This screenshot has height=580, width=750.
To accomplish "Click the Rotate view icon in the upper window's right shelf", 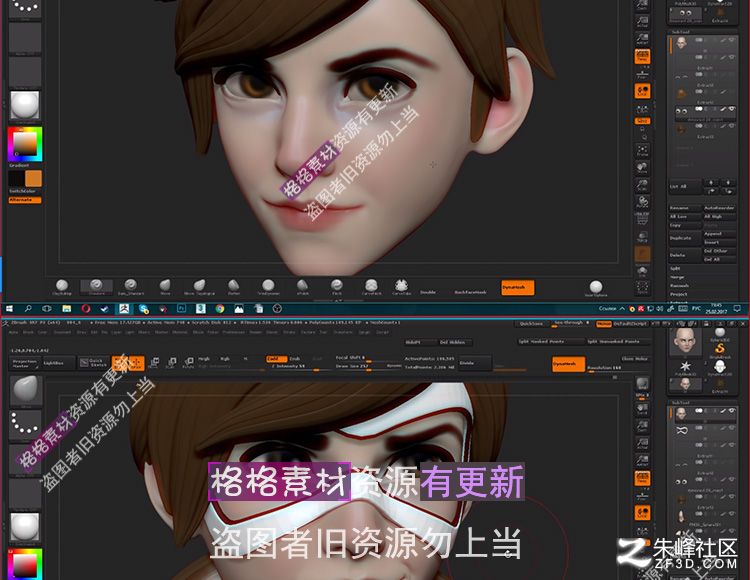I will tap(642, 202).
